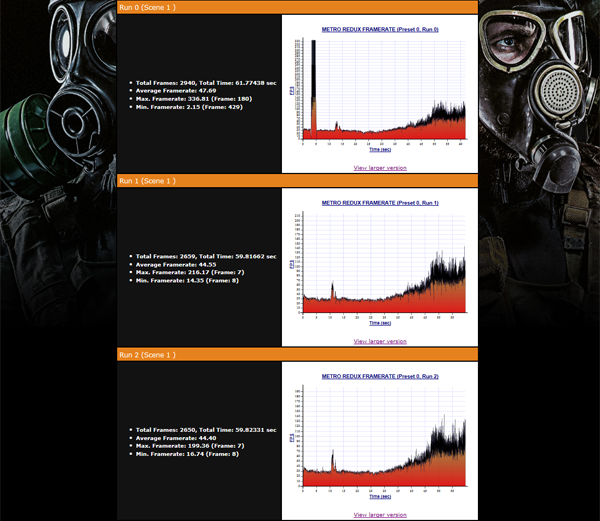The width and height of the screenshot is (600, 521).
Task: Click 'Max. Framerate: 336.81 (Frame: 180)'
Action: coord(194,99)
